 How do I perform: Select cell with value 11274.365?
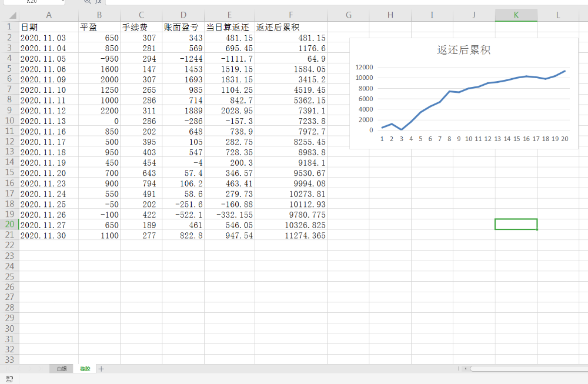coord(291,235)
